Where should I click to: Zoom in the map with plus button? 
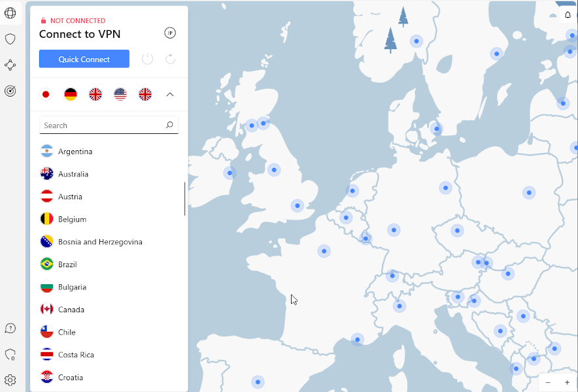tap(567, 382)
